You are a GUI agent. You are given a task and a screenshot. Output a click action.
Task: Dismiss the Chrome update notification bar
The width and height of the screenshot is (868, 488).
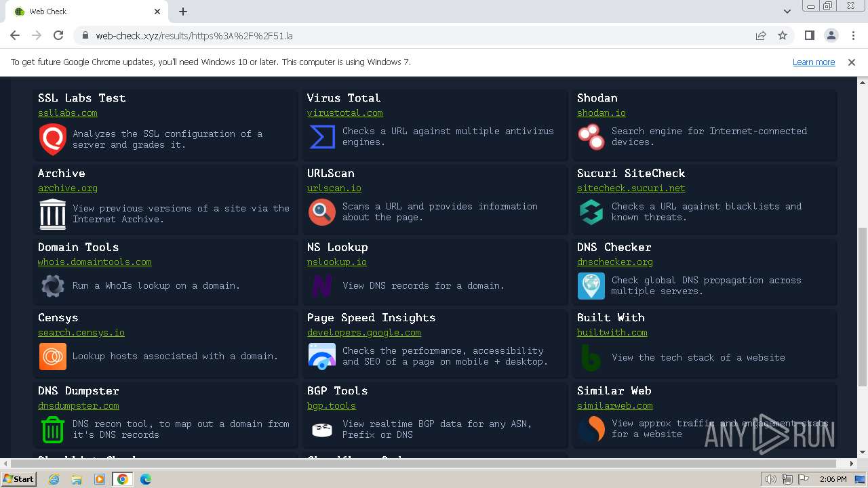coord(852,62)
